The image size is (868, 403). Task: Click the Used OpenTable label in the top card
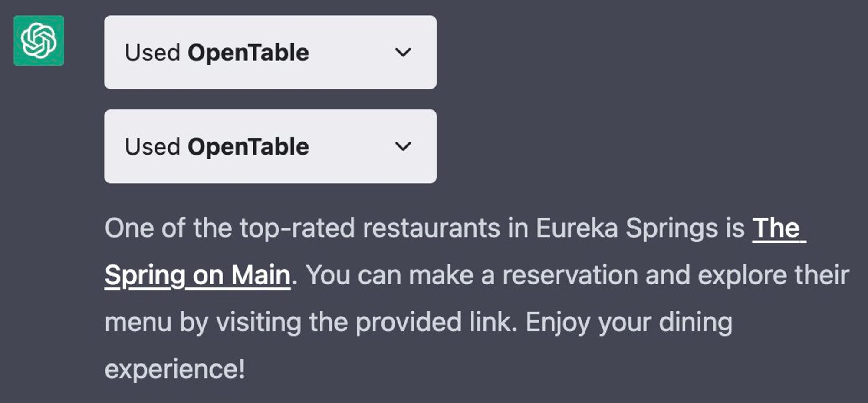point(217,52)
